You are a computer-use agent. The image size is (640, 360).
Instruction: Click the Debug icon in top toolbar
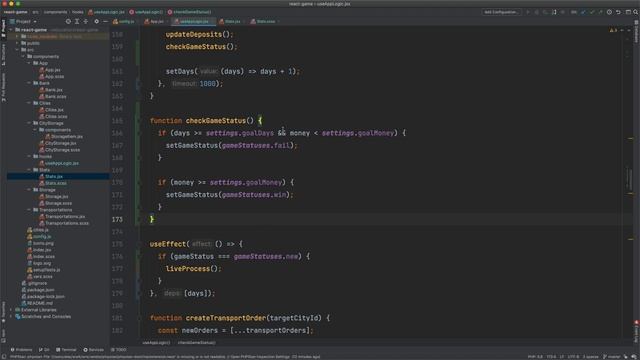click(x=537, y=12)
